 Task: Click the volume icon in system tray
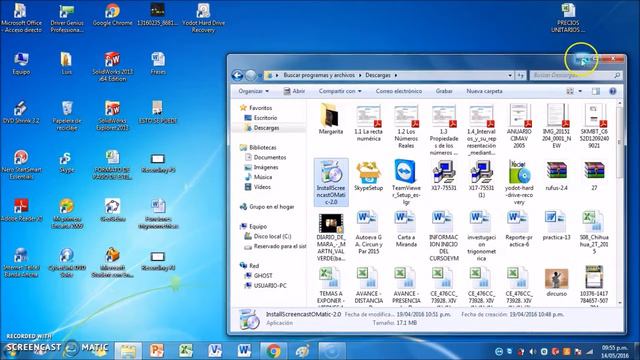pos(532,351)
